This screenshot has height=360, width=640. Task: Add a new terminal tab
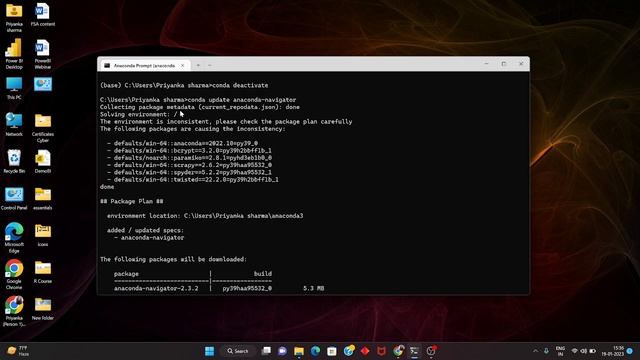198,65
